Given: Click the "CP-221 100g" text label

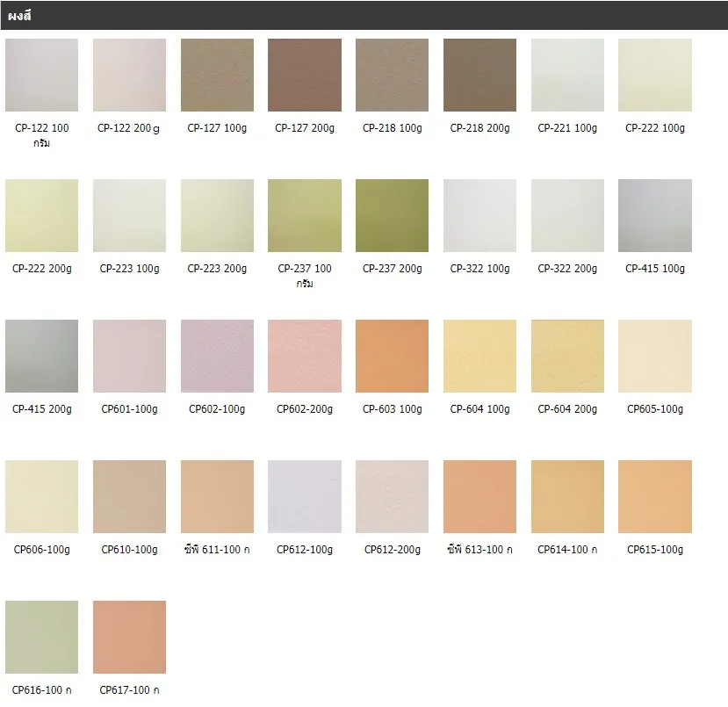Looking at the screenshot, I should (x=568, y=128).
